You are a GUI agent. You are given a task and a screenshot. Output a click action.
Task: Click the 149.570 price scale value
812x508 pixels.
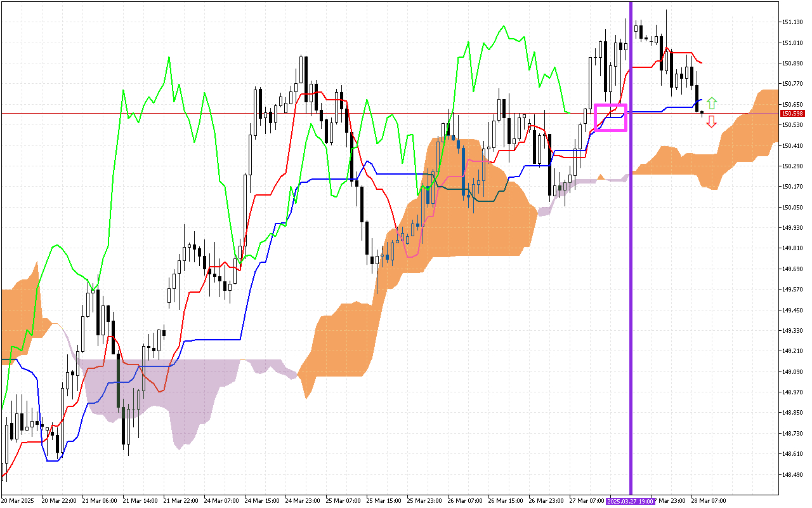pyautogui.click(x=793, y=290)
